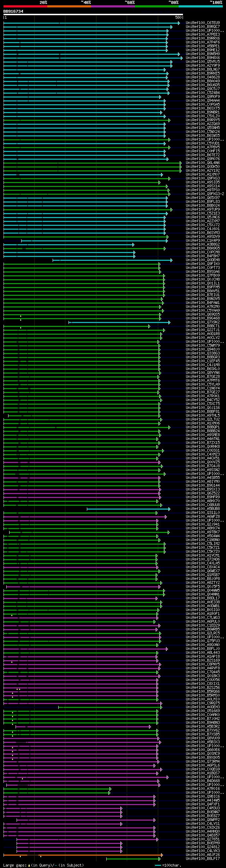
Task: Click the UniRef100_C5XLZ0 label
Action: [x=203, y=116]
